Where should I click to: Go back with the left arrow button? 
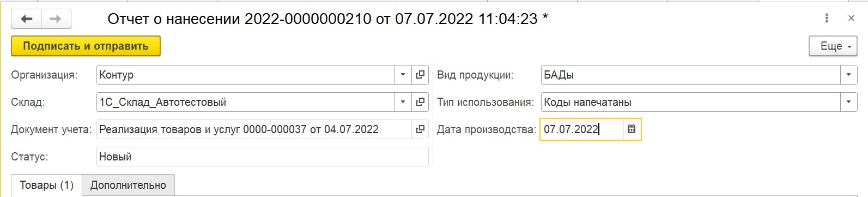(x=27, y=19)
